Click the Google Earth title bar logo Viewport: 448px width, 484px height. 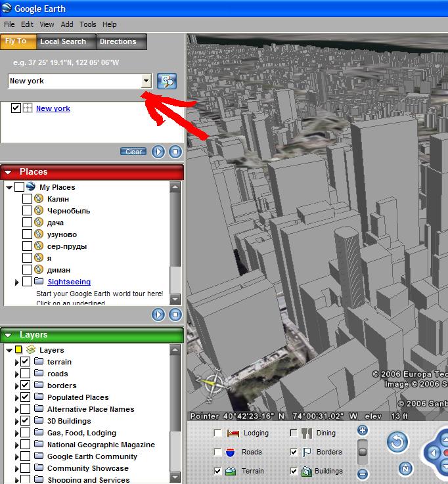click(x=7, y=9)
